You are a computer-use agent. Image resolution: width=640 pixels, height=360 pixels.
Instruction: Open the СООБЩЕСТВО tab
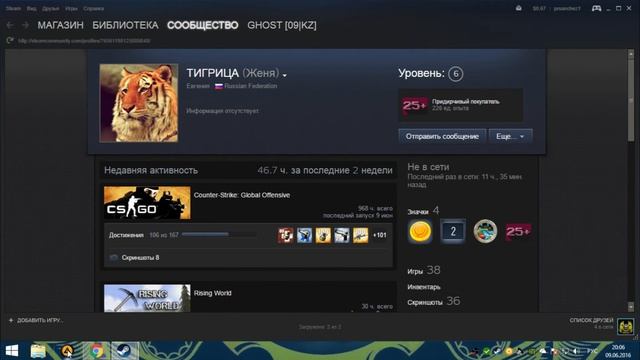203,25
